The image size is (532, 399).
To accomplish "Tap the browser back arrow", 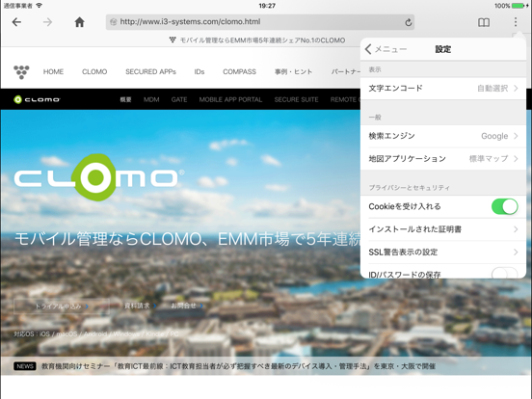I will [16, 22].
